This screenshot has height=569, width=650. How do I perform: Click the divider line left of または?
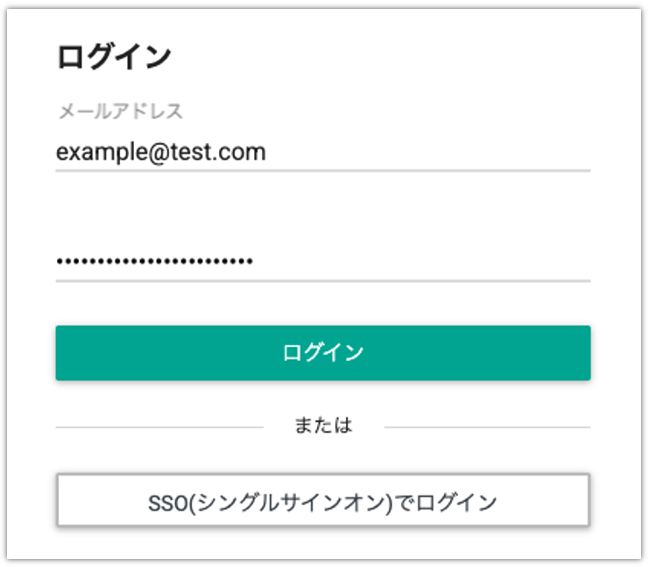pos(160,427)
